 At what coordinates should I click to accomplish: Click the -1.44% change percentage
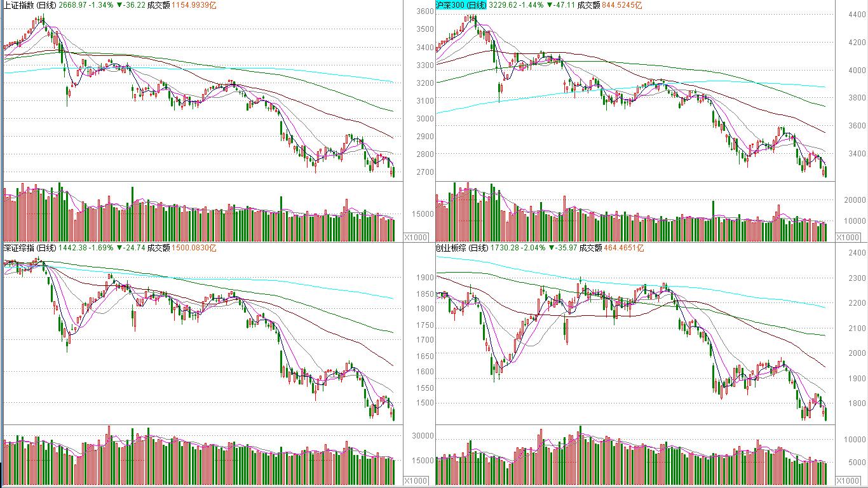[x=532, y=5]
